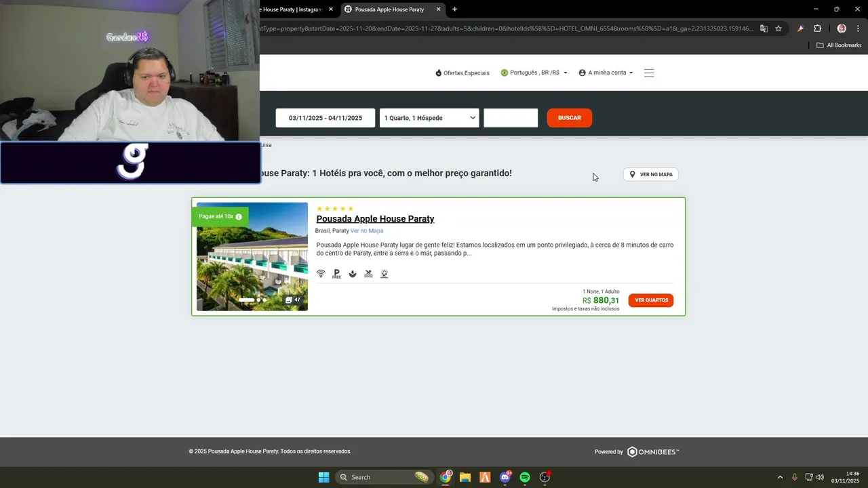The image size is (868, 488).
Task: Click the Omnibees logo in footer
Action: click(653, 451)
